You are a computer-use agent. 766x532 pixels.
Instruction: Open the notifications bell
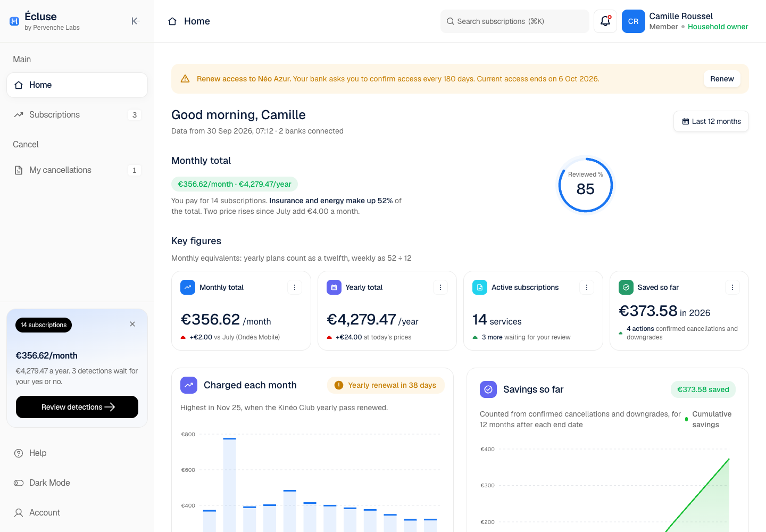pos(605,21)
